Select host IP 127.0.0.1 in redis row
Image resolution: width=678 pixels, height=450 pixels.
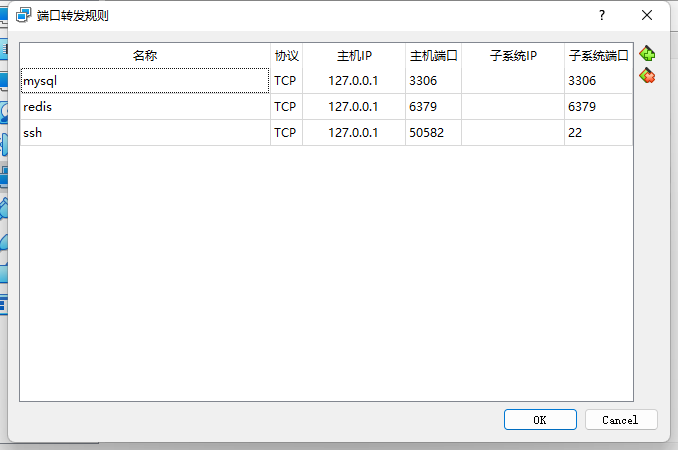click(354, 107)
